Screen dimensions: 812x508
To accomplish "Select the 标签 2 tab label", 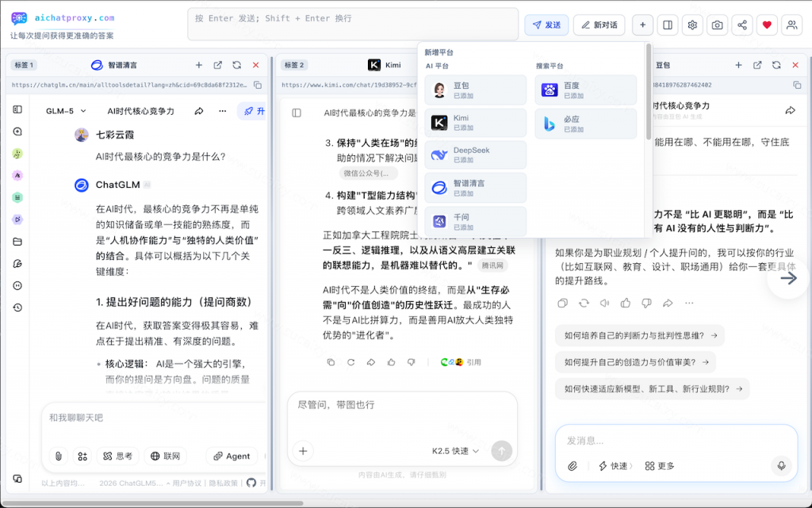I will [294, 65].
